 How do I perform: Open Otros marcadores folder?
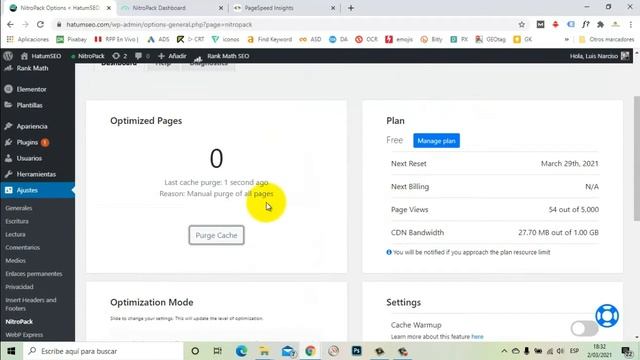pyautogui.click(x=607, y=39)
